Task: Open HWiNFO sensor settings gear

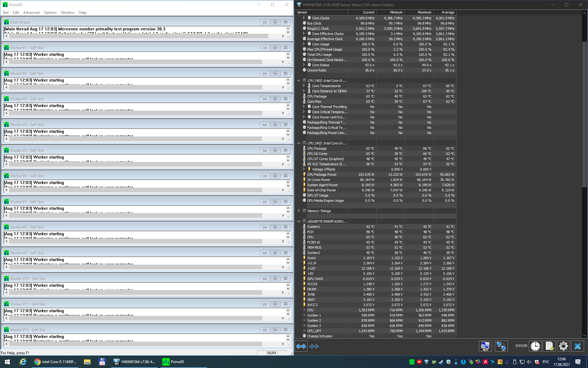Action: [563, 346]
